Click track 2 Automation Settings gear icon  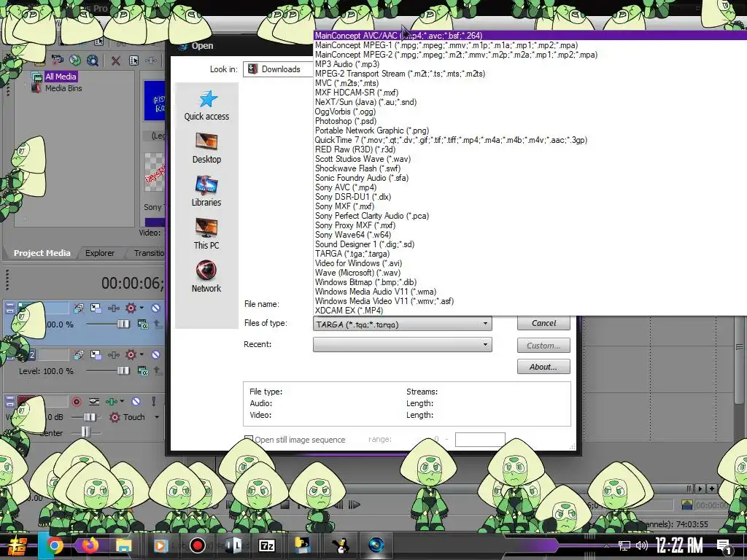131,355
